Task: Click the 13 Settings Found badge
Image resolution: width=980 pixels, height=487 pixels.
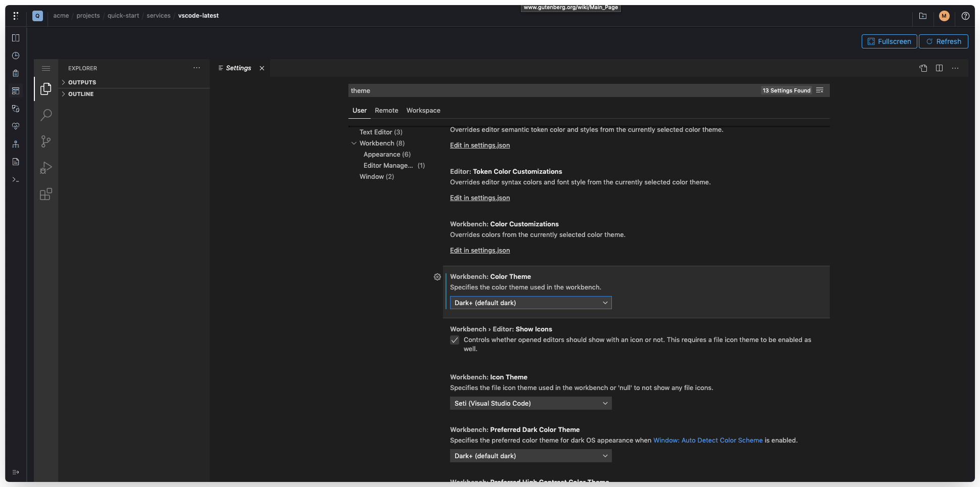Action: 786,90
